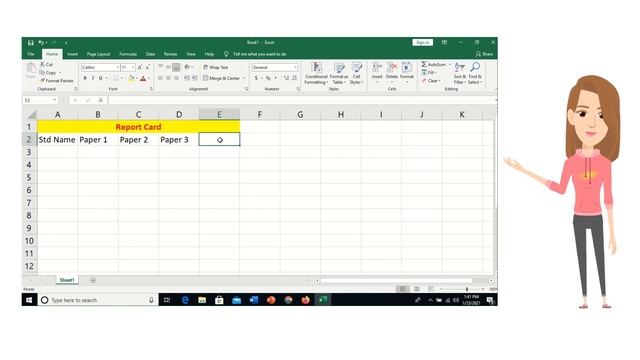The image size is (640, 360).
Task: Open File Explorer from taskbar
Action: (x=202, y=300)
